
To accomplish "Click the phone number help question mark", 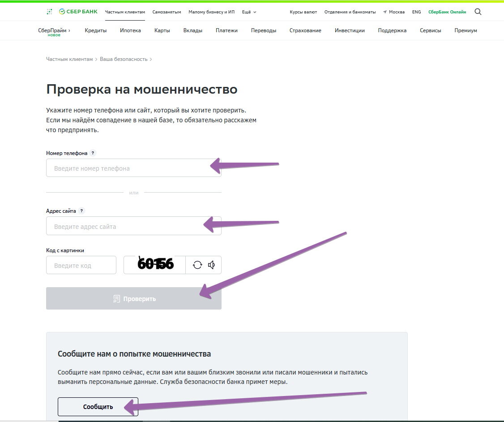I will click(93, 153).
